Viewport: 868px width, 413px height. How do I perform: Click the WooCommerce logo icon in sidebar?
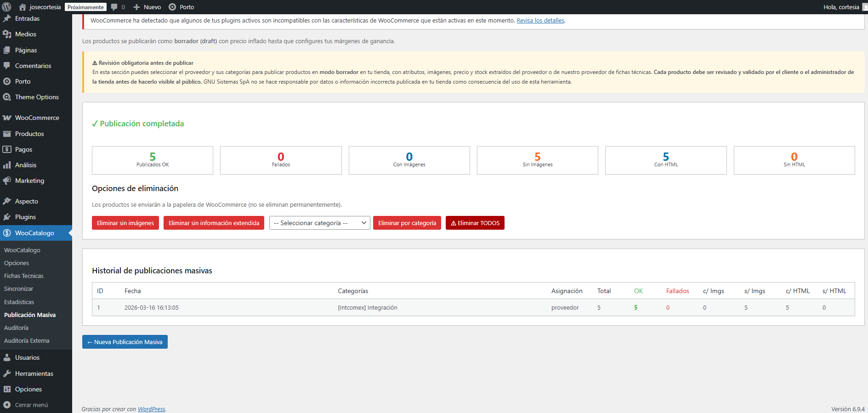pyautogui.click(x=7, y=118)
